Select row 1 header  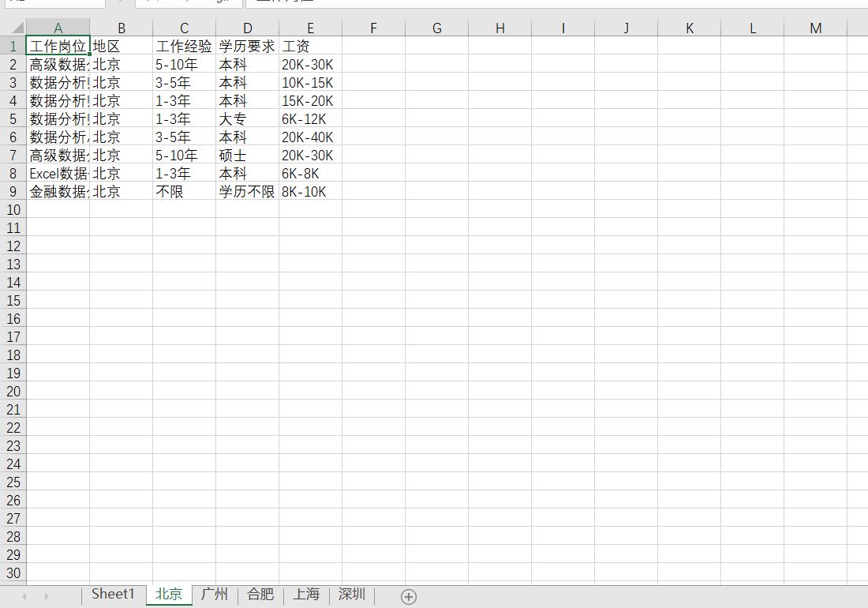click(13, 46)
